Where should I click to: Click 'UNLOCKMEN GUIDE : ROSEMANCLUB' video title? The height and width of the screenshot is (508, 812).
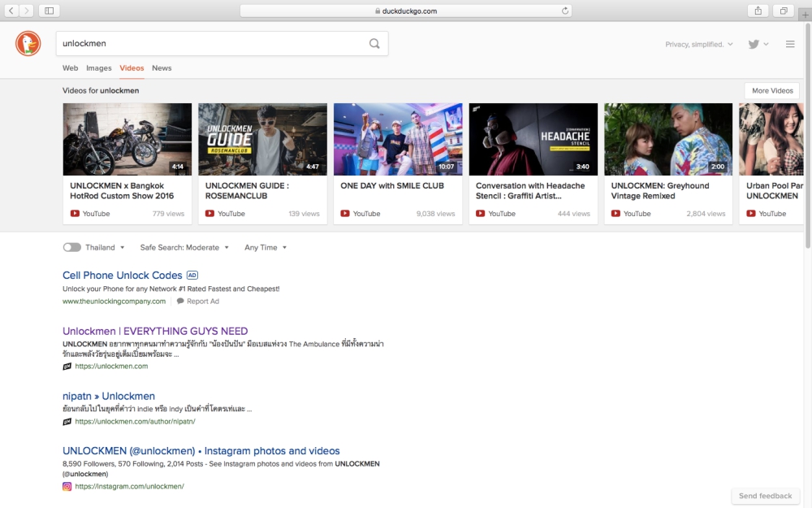pos(247,191)
